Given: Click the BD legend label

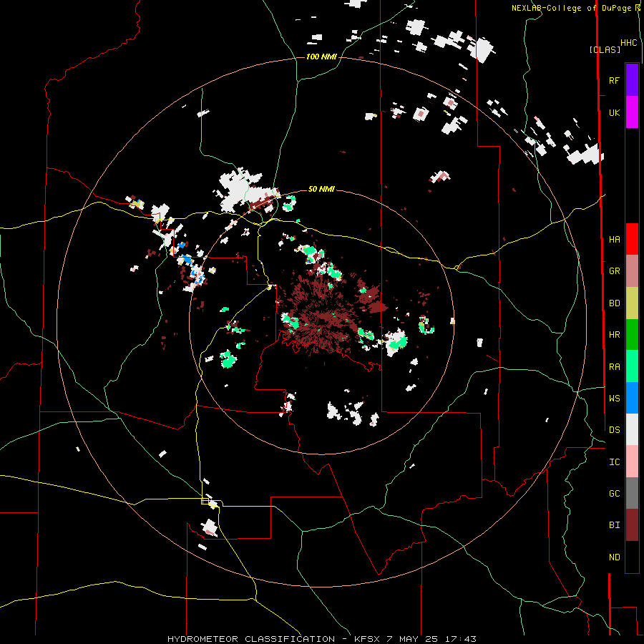Looking at the screenshot, I should [x=614, y=303].
